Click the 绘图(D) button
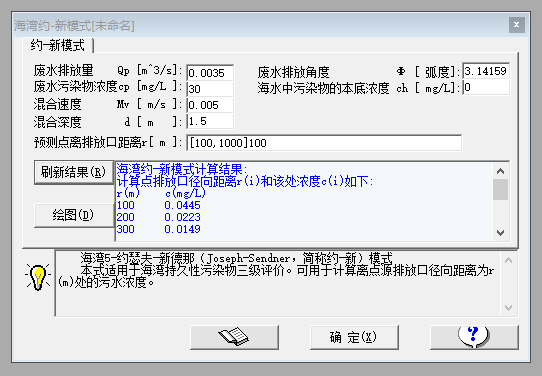The height and width of the screenshot is (376, 542). tap(73, 215)
